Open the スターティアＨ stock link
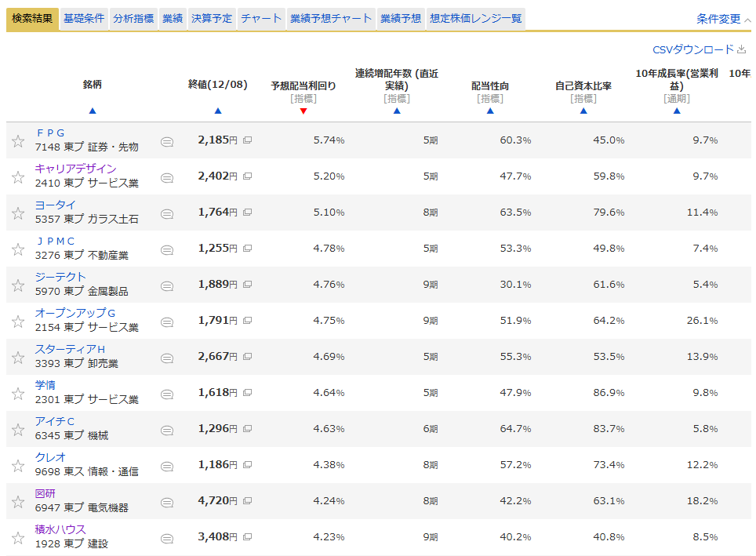756x556 pixels. (70, 349)
